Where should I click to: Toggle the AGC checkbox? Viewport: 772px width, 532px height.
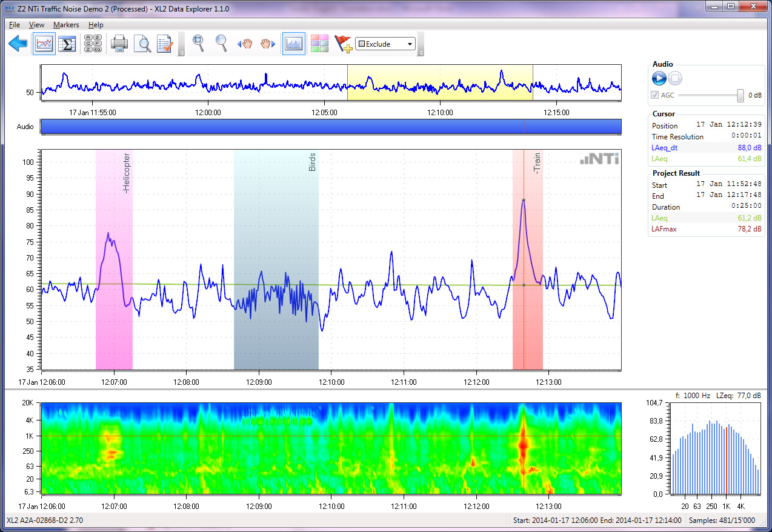(654, 95)
